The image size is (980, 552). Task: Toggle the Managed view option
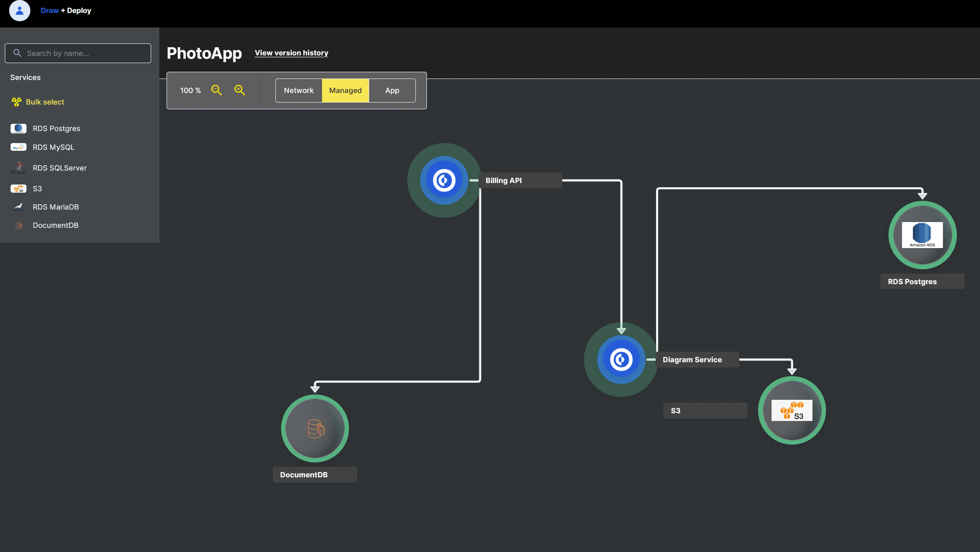click(346, 91)
